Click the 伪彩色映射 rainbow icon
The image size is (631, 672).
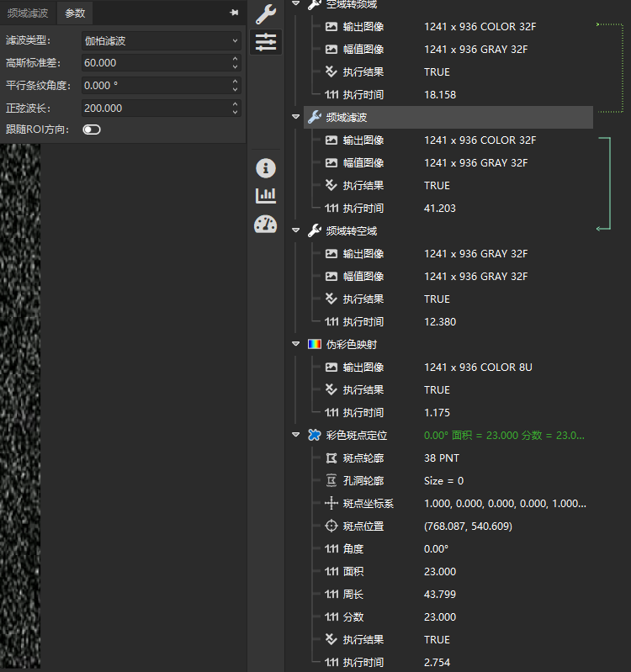coord(315,344)
